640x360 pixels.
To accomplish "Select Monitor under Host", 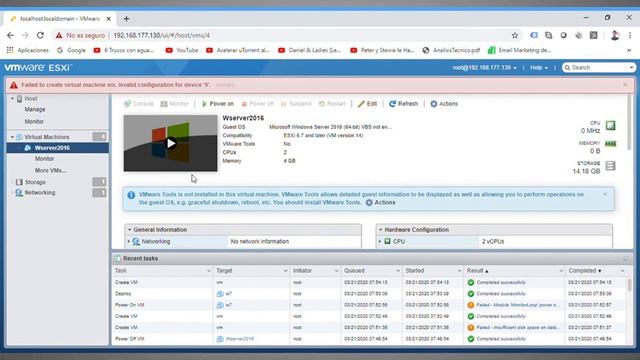I will pos(34,122).
